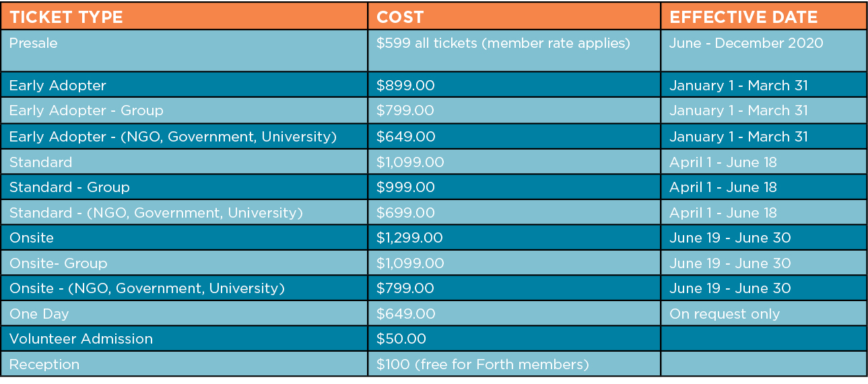This screenshot has height=384, width=868.
Task: Click the $599 all tickets presale cost
Action: [503, 43]
